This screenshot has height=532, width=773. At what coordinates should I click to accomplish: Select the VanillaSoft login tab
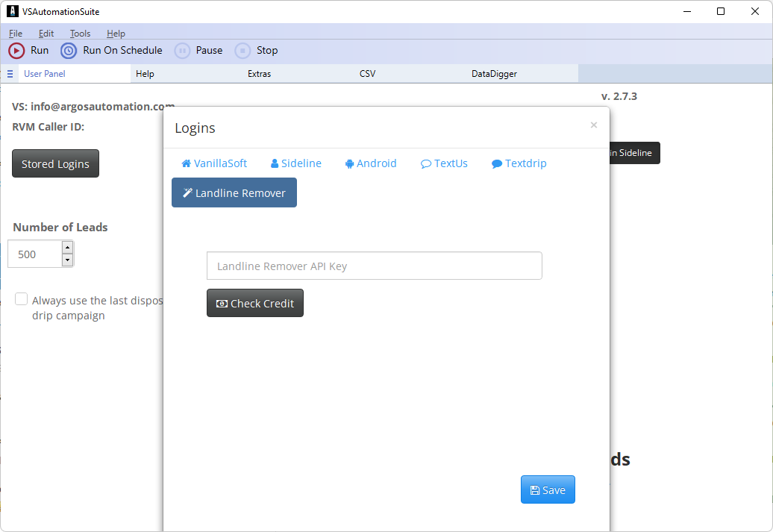pyautogui.click(x=214, y=163)
